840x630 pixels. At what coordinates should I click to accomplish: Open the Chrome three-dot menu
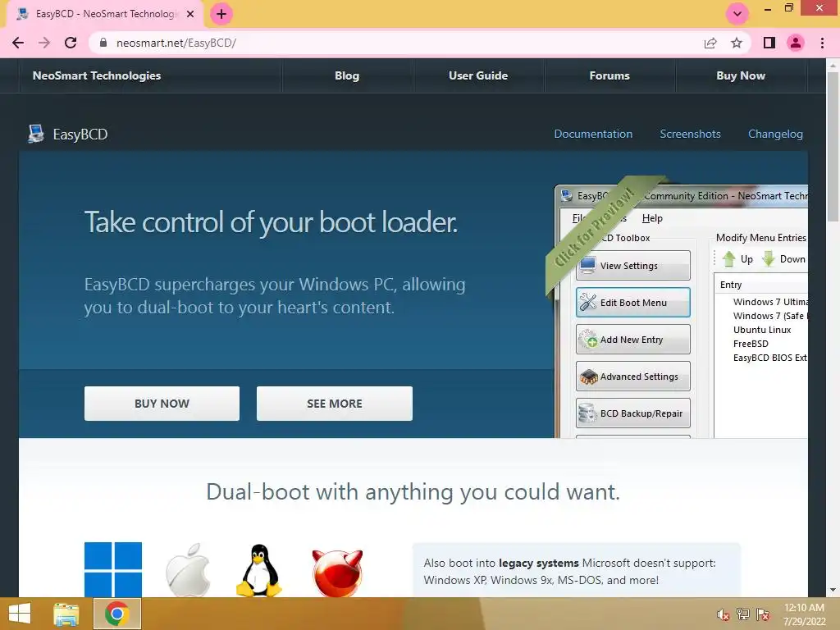coord(822,43)
